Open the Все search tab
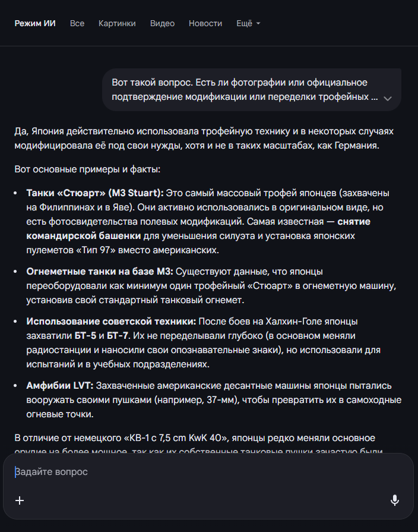 [77, 24]
